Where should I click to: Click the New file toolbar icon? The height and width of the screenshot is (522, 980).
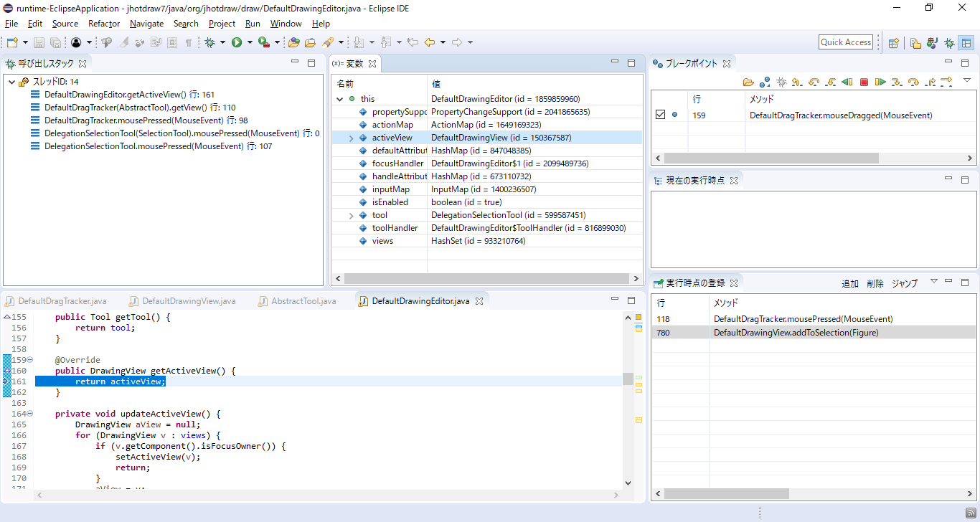pyautogui.click(x=12, y=42)
